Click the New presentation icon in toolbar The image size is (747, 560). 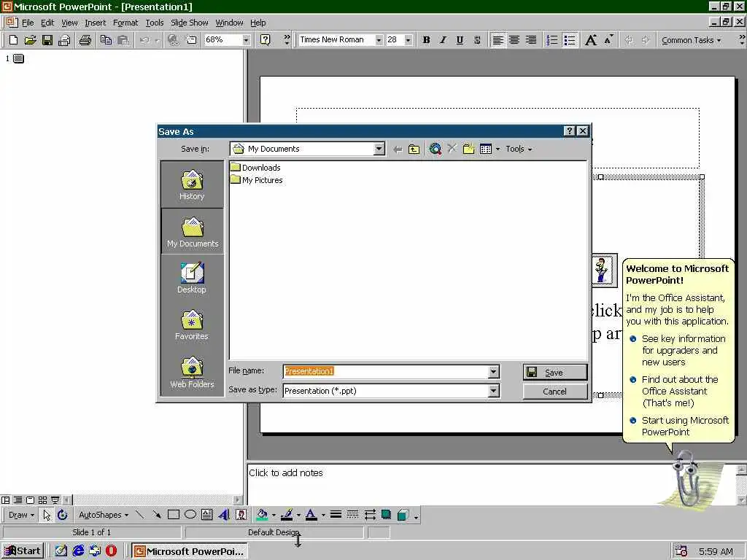[13, 40]
